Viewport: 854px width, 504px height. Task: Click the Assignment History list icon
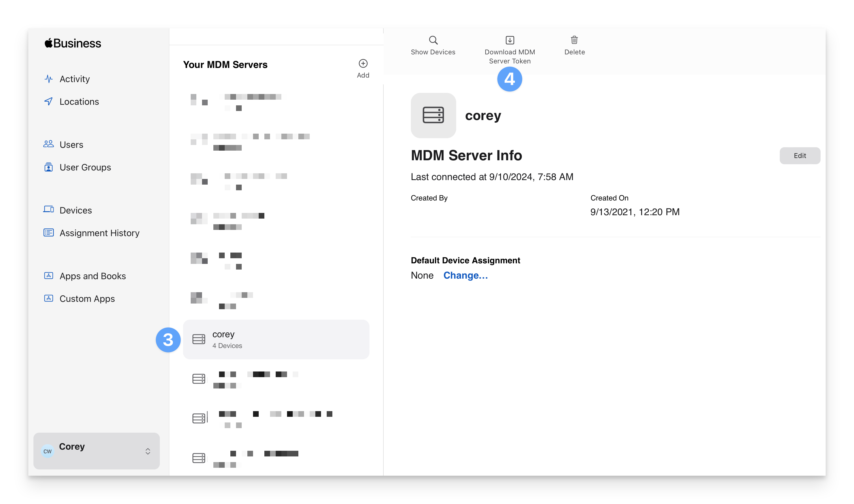click(49, 233)
